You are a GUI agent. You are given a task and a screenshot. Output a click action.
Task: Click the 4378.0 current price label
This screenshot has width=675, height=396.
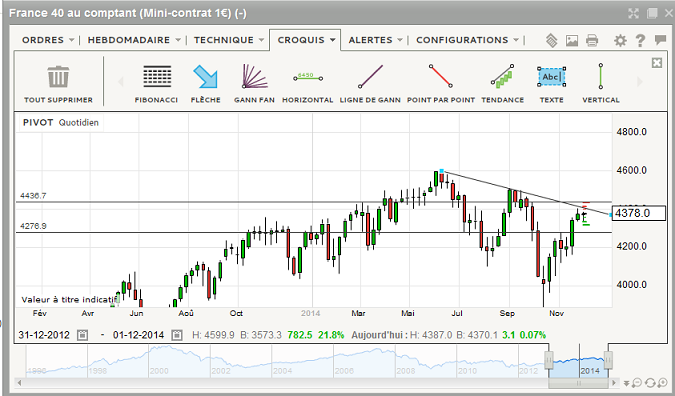pyautogui.click(x=639, y=213)
